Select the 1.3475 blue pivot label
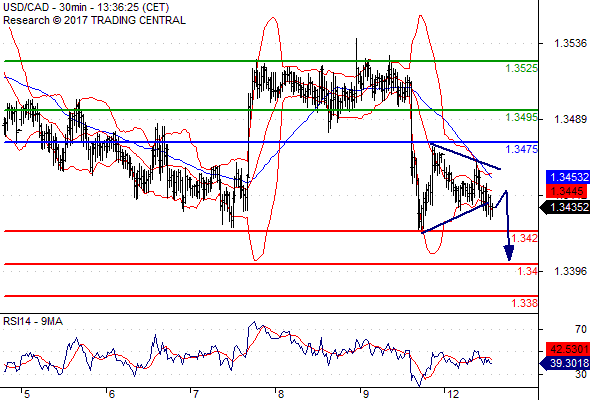The height and width of the screenshot is (400, 590). [521, 149]
